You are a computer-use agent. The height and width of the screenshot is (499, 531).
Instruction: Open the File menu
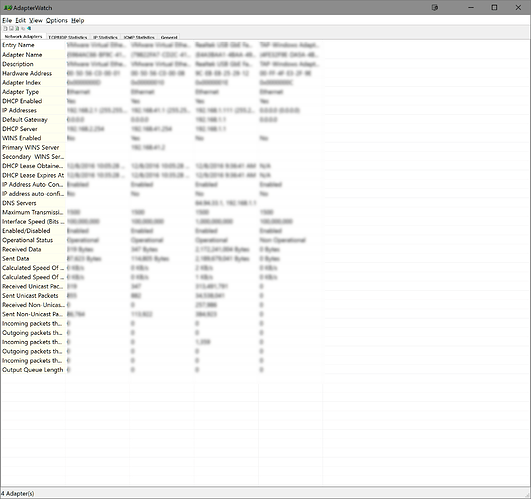point(7,20)
